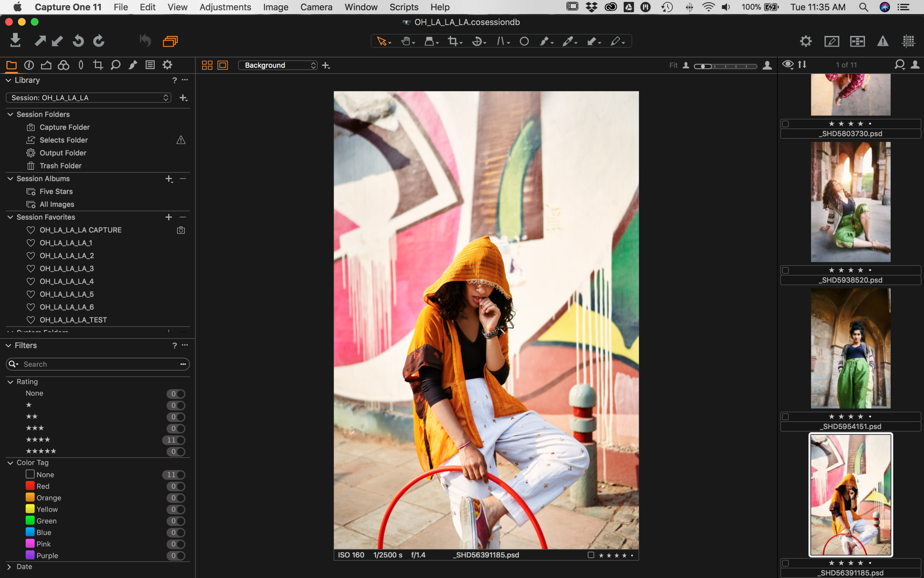Add a new Session Album

click(x=169, y=179)
